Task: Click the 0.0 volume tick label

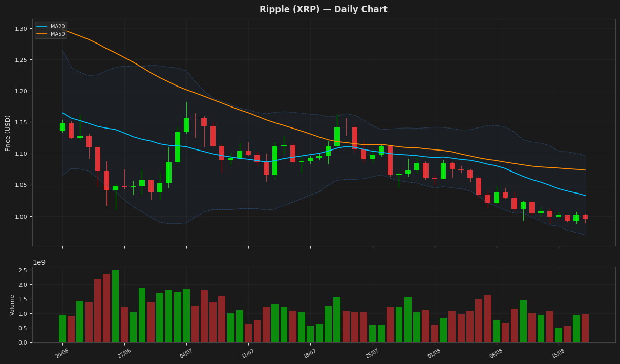Action: point(23,342)
